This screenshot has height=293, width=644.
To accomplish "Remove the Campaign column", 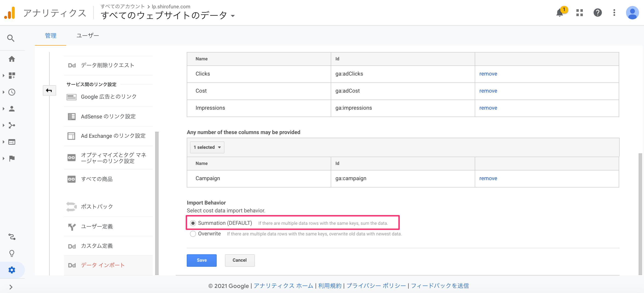I will point(488,179).
